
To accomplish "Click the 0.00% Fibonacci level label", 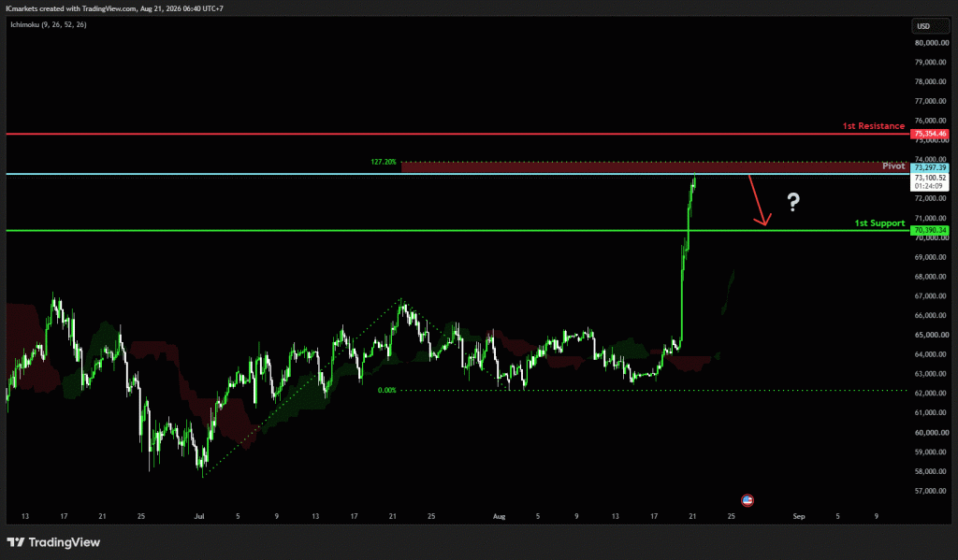I will [386, 390].
